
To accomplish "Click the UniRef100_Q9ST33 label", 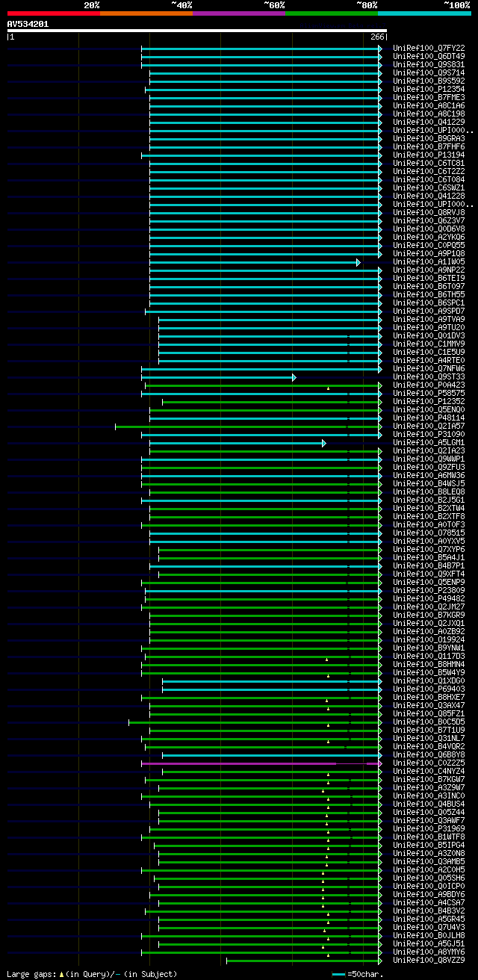I will tap(429, 376).
